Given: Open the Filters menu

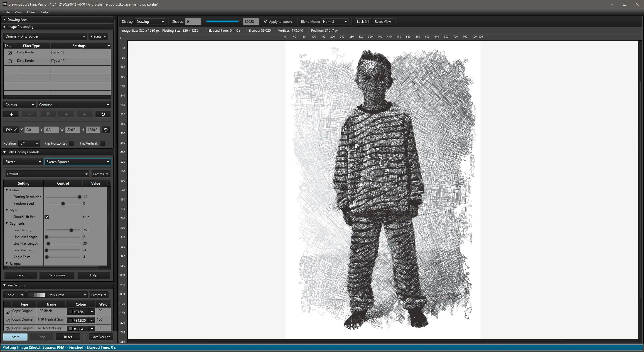Looking at the screenshot, I should point(31,12).
